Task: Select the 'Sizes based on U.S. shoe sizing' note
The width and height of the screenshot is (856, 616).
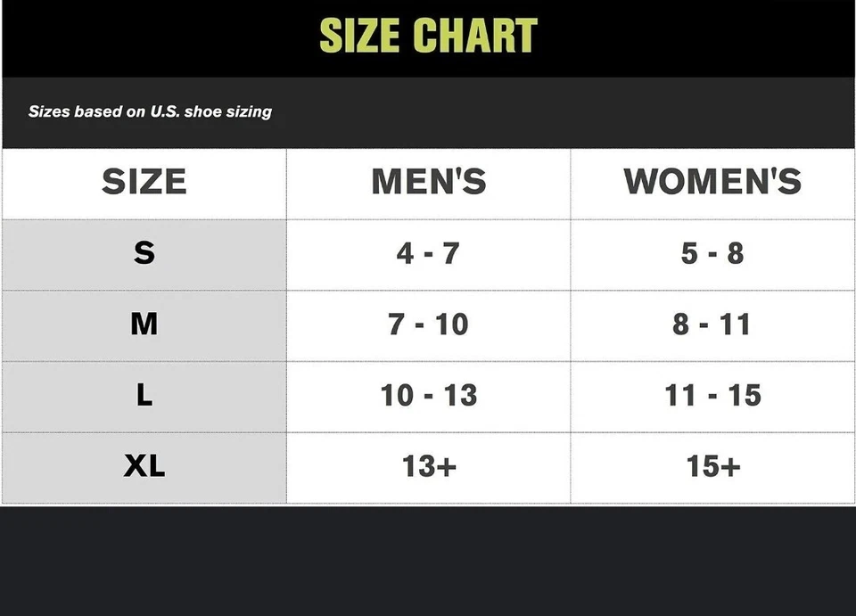Action: click(150, 111)
